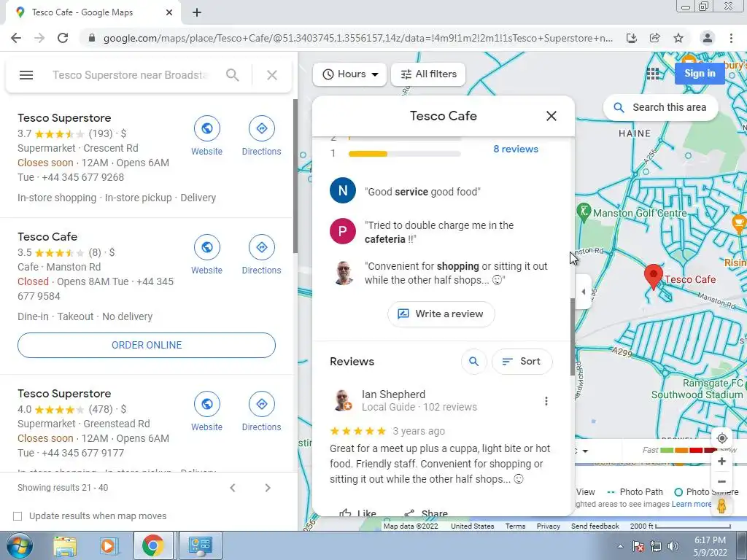Image resolution: width=747 pixels, height=560 pixels.
Task: Share this page from address bar
Action: pos(655,38)
